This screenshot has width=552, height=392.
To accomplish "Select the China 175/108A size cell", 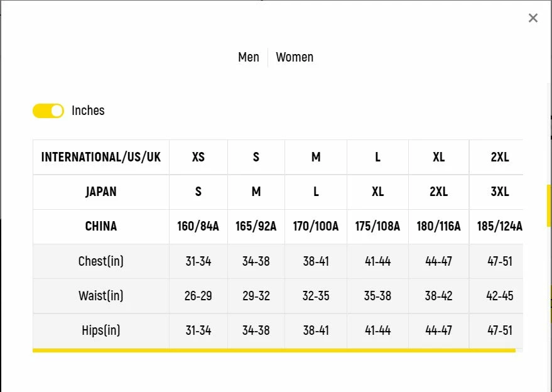I will [x=377, y=226].
